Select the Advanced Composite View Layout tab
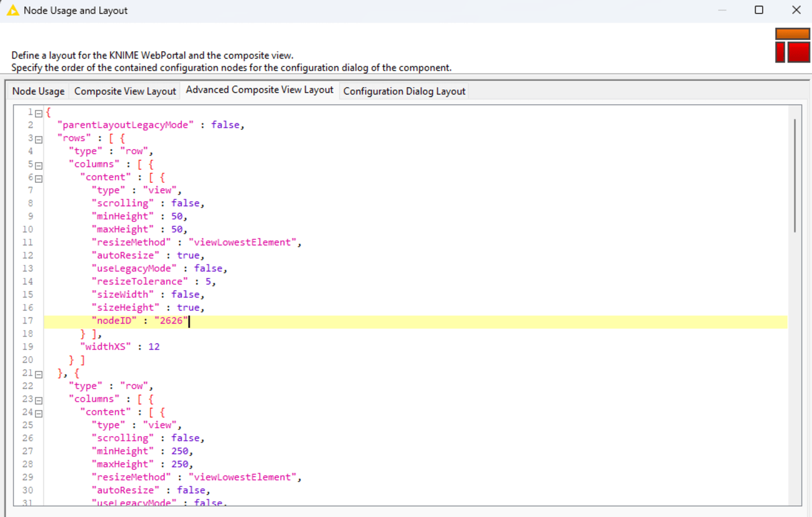 (260, 90)
